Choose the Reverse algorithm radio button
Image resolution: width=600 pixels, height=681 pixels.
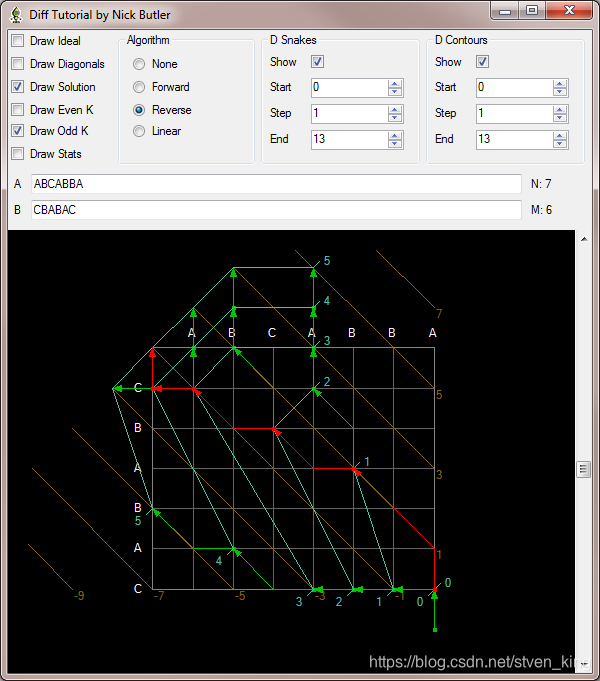click(139, 110)
